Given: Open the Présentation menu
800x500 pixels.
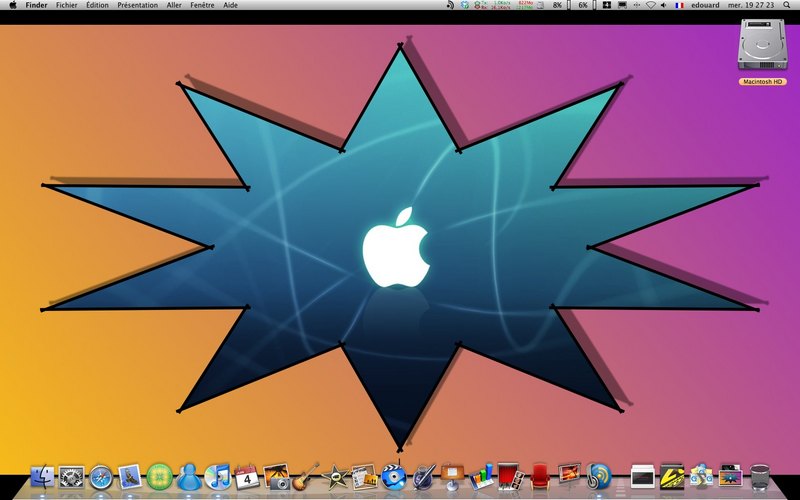Looking at the screenshot, I should click(x=137, y=5).
